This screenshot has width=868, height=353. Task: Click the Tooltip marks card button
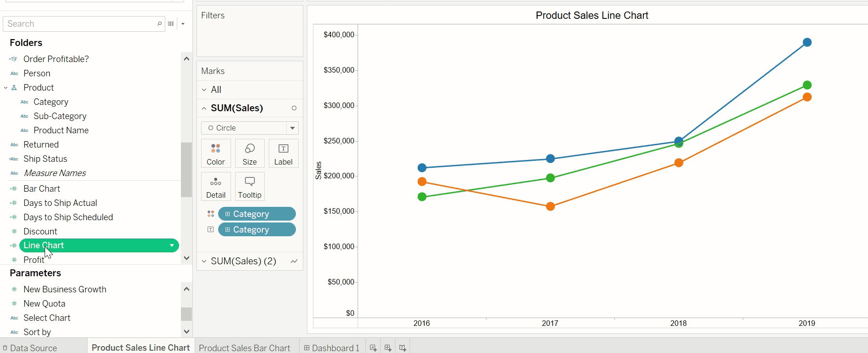pos(249,187)
